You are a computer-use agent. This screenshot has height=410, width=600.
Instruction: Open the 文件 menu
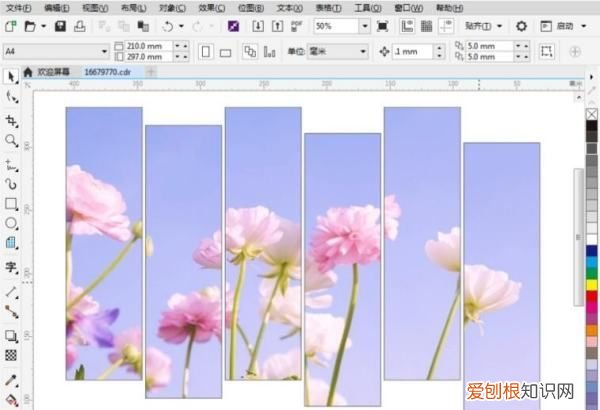coord(19,8)
